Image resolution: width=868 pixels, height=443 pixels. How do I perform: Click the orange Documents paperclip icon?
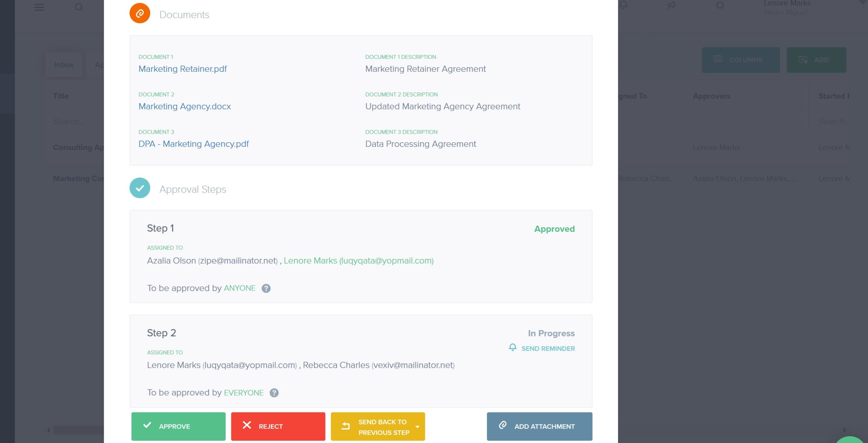pos(140,14)
